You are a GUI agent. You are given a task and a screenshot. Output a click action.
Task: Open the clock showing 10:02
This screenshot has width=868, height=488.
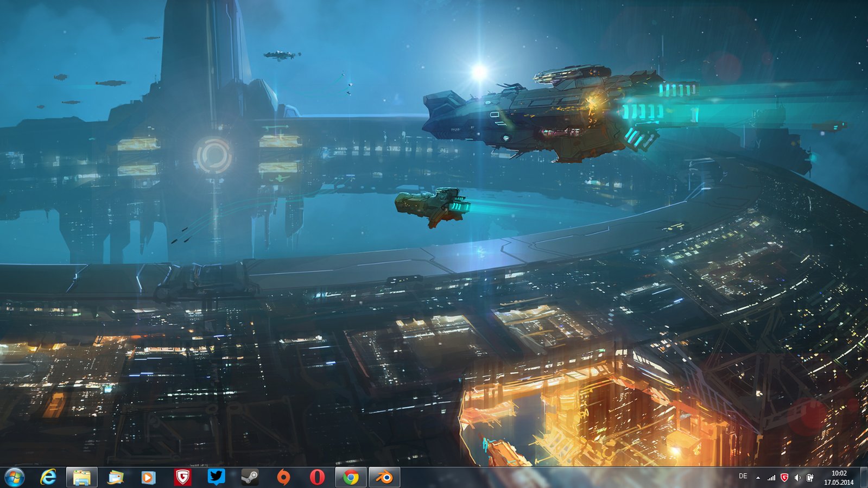click(x=839, y=478)
